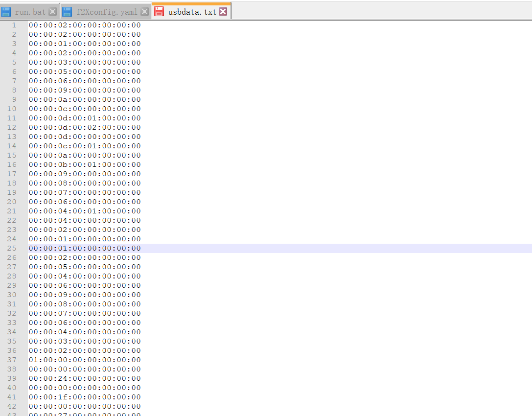
Task: Click line 37 text 01:00:00:00:00:00:00:00
Action: 85,360
